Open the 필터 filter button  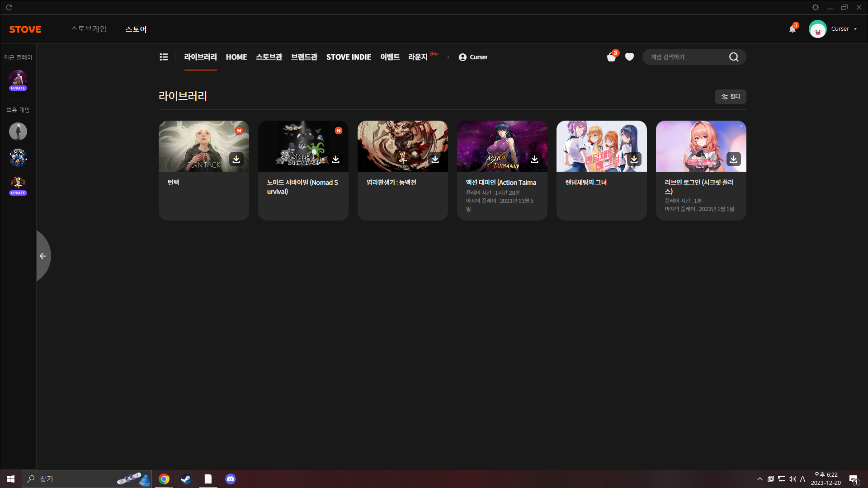[x=730, y=97]
